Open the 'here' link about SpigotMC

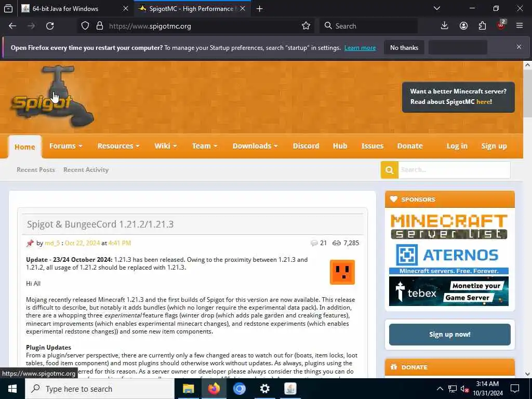483,102
